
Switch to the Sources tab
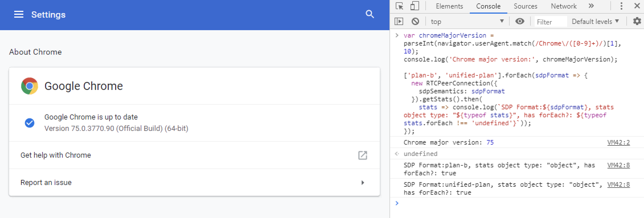coord(525,6)
